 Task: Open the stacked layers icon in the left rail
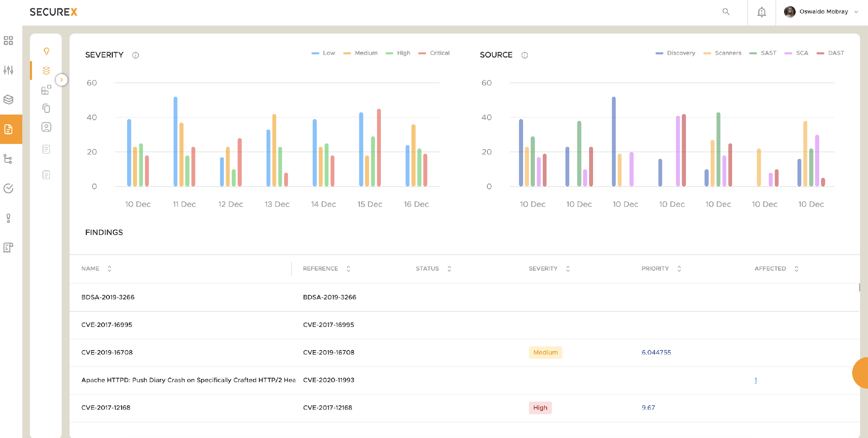pyautogui.click(x=8, y=100)
